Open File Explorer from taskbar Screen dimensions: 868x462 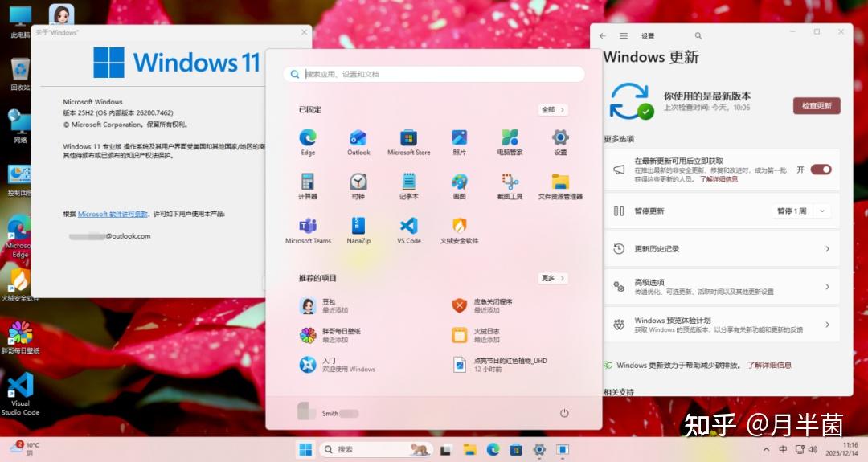(x=469, y=449)
